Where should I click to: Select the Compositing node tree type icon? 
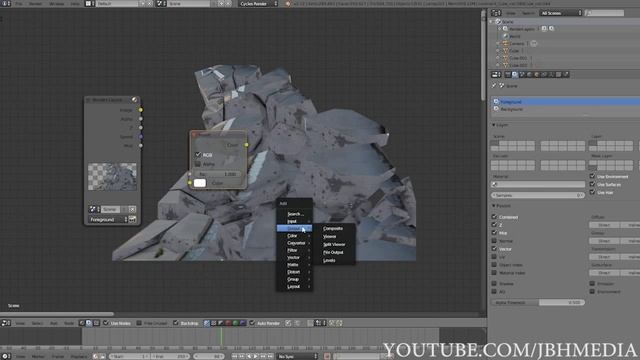pyautogui.click(x=89, y=323)
